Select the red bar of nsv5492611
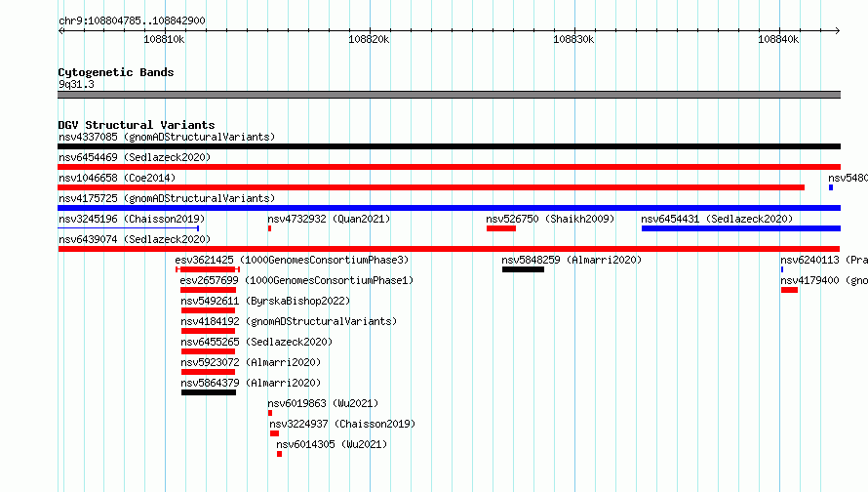 point(208,310)
